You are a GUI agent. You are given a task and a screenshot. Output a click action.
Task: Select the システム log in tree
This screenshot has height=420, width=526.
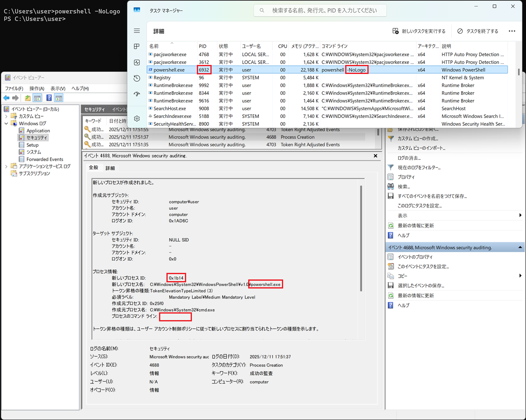(x=34, y=152)
